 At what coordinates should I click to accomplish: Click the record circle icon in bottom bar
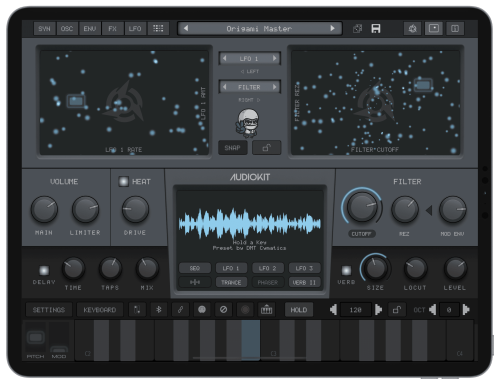point(245,310)
